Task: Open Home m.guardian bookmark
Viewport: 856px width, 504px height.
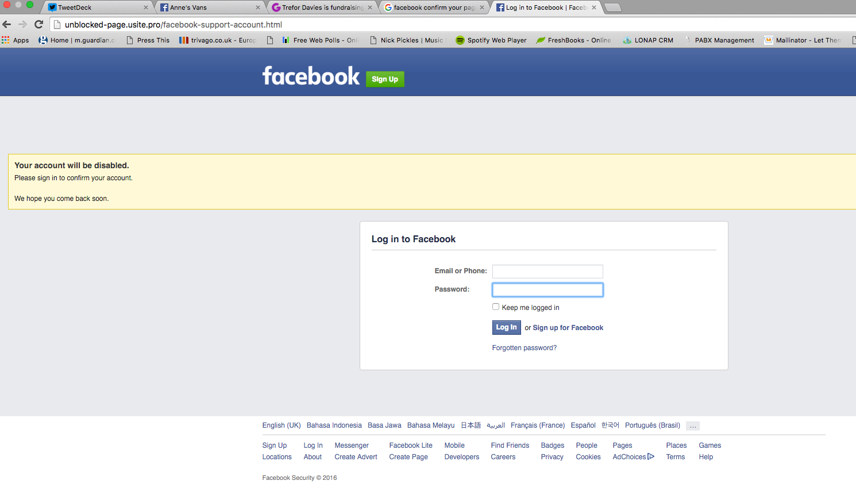Action: (x=77, y=40)
